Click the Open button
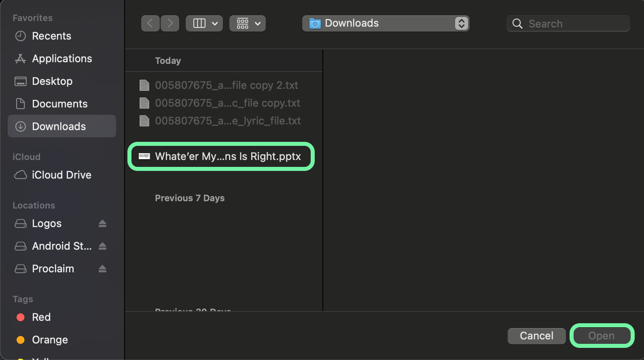 pos(602,336)
